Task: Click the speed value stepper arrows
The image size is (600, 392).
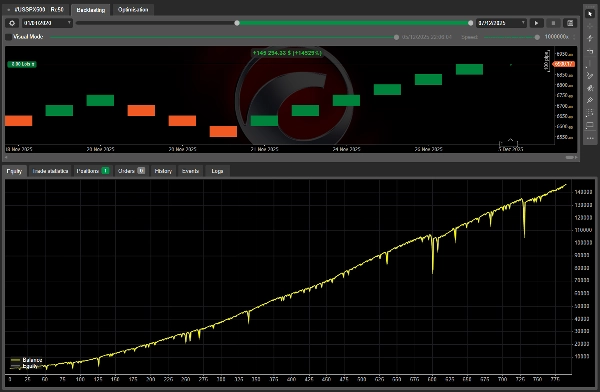Action: pyautogui.click(x=574, y=37)
